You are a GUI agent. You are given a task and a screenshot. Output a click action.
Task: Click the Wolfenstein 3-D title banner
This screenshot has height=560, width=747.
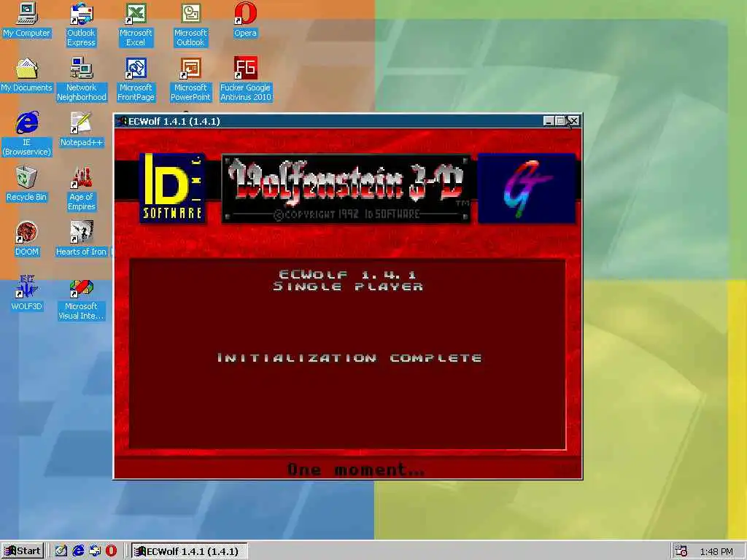click(x=347, y=189)
